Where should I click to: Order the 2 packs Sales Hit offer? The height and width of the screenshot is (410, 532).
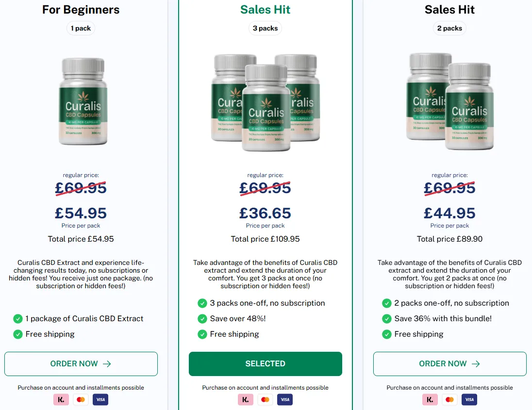pos(449,363)
